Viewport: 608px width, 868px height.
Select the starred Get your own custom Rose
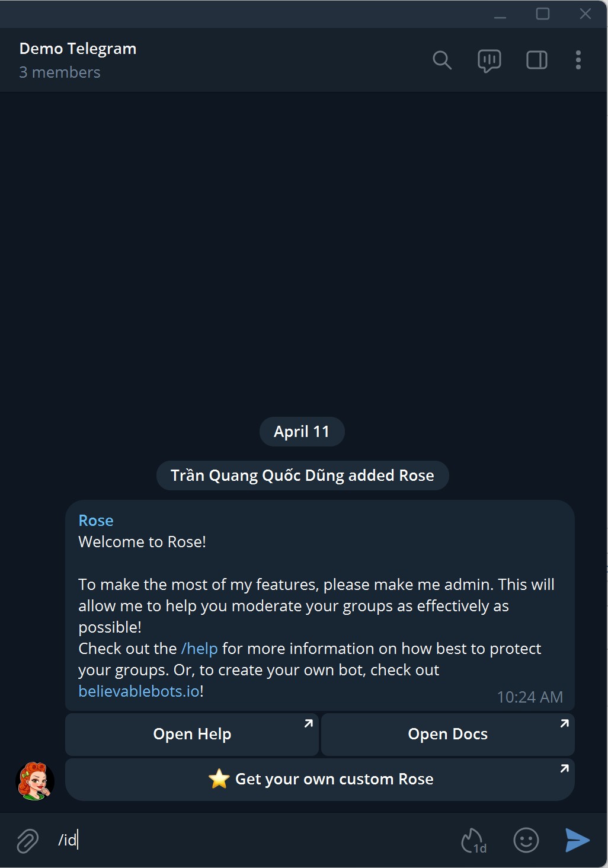[x=320, y=779]
